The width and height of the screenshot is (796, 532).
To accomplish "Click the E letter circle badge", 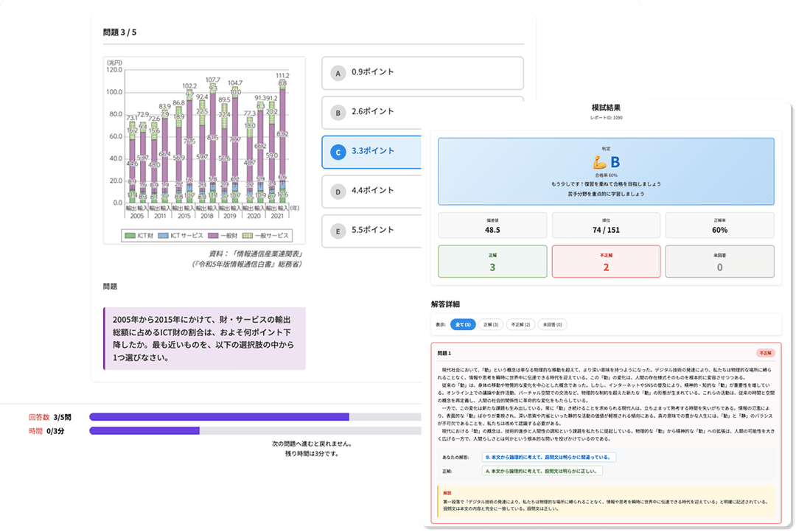I will tap(338, 231).
